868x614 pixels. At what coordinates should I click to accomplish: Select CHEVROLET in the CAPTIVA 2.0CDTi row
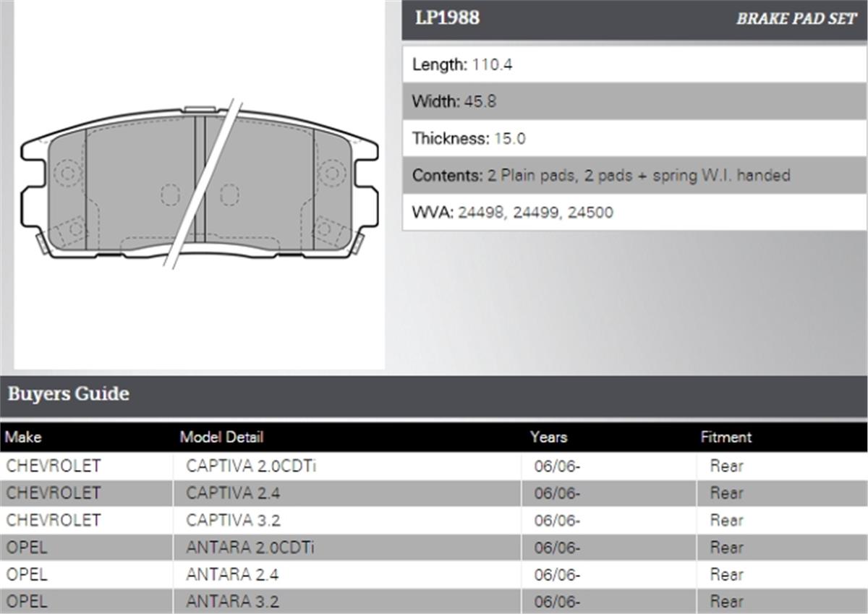click(54, 466)
